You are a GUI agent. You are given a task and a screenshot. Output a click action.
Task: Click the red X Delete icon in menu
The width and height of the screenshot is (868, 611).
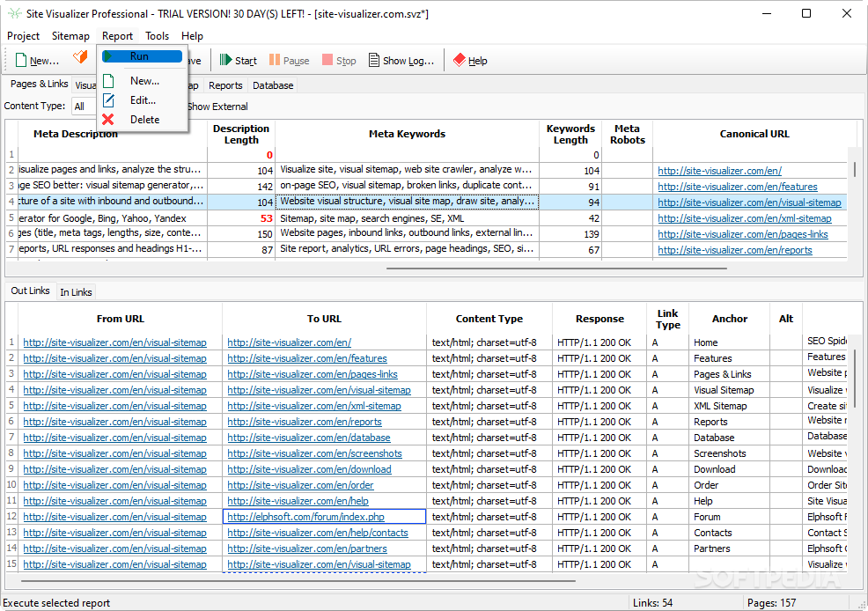tap(108, 120)
